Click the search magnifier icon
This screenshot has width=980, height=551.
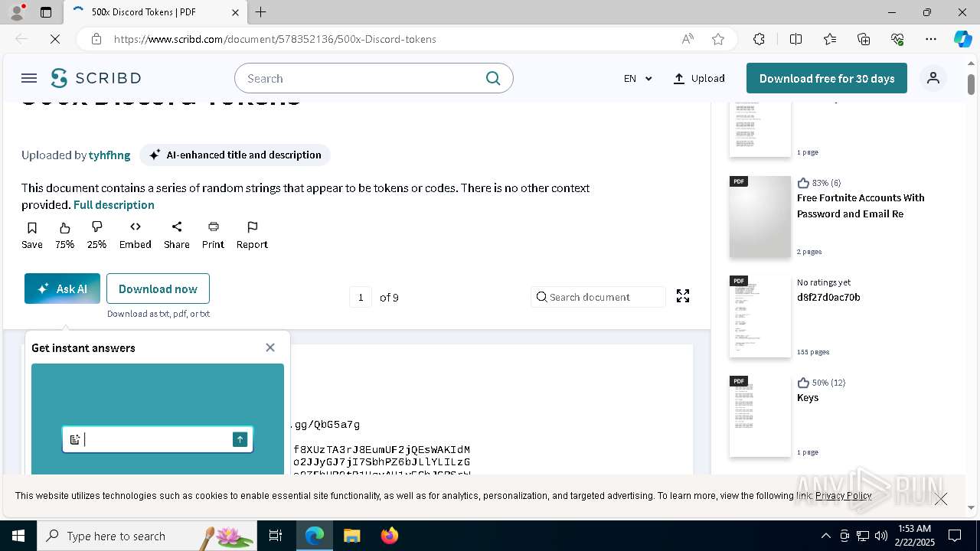[x=493, y=78]
